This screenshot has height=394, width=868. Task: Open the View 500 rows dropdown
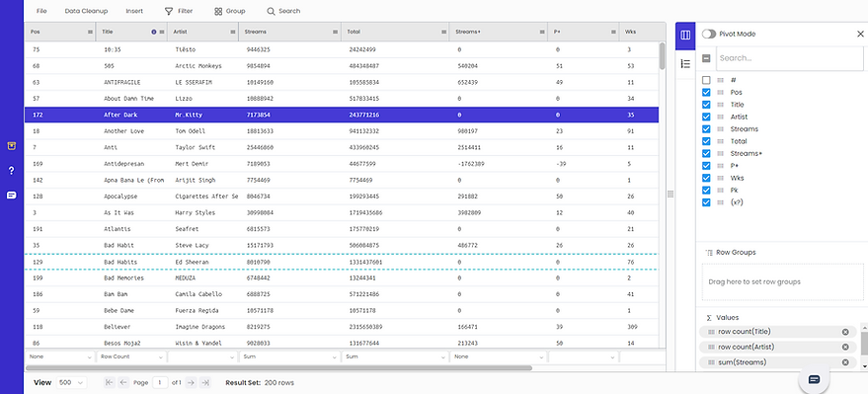point(72,382)
